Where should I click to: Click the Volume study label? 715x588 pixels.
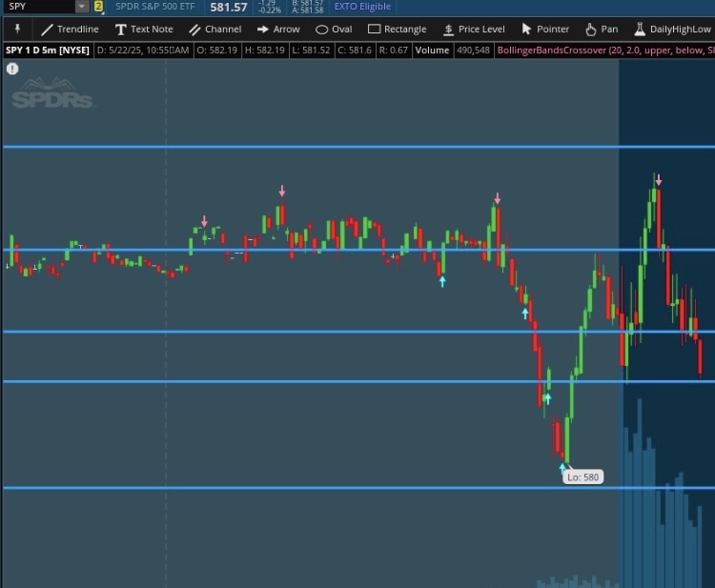pyautogui.click(x=432, y=51)
